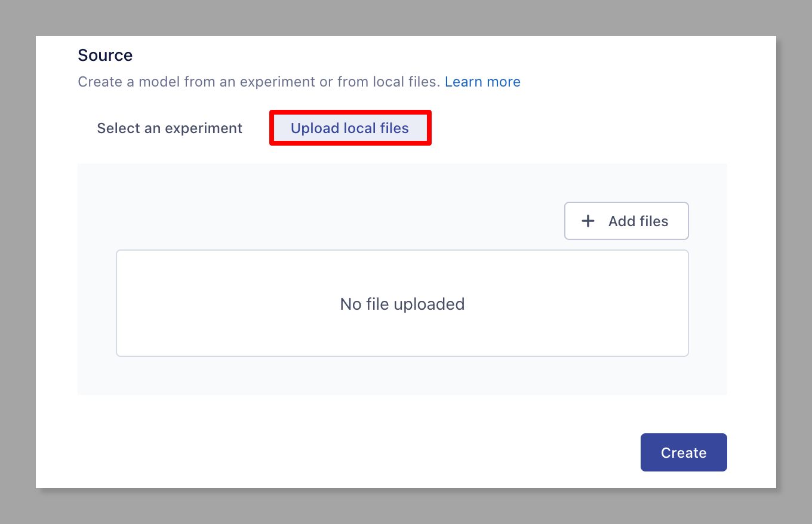Click the empty uploaded files list area

tap(402, 303)
